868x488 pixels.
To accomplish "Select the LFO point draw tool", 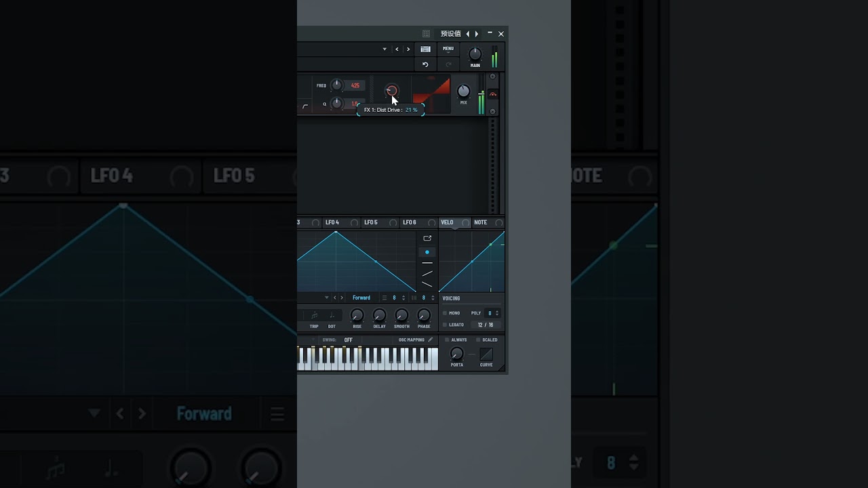I will [x=427, y=252].
